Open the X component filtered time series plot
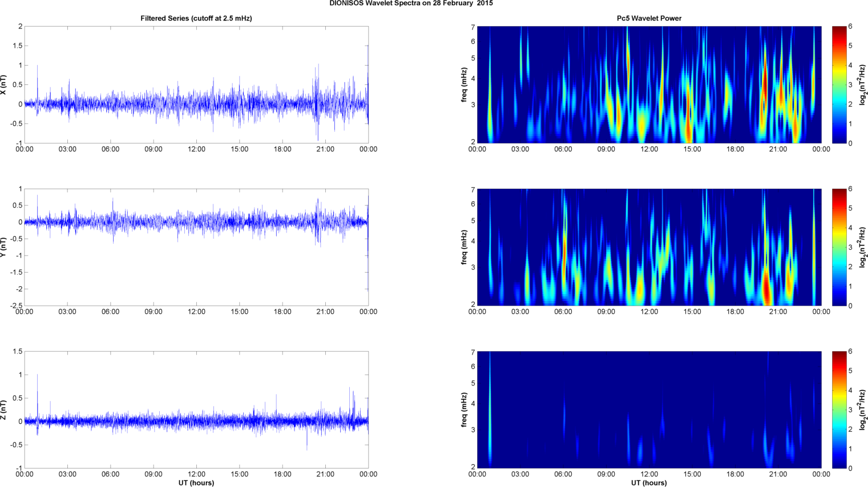This screenshot has width=868, height=487. 196,84
